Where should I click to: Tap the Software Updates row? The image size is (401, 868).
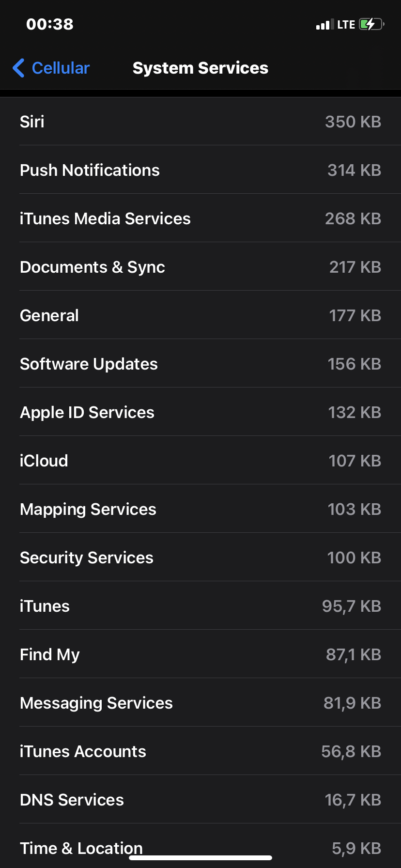pyautogui.click(x=200, y=364)
